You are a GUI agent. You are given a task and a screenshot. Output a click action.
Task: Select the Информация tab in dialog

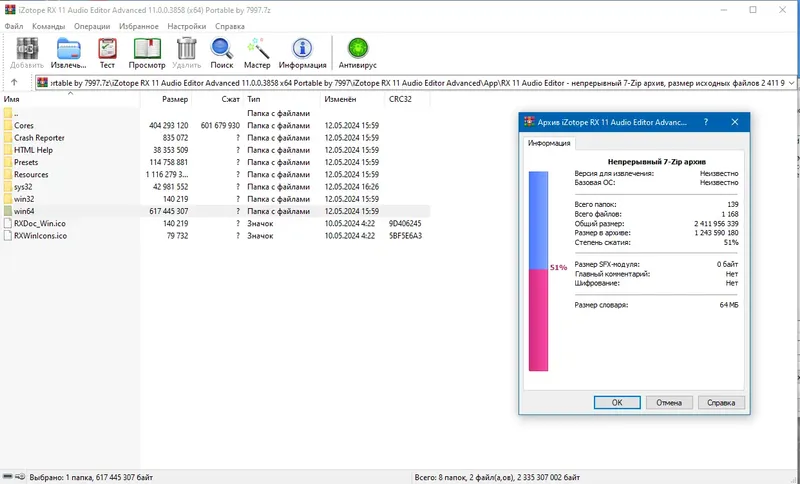[x=549, y=143]
